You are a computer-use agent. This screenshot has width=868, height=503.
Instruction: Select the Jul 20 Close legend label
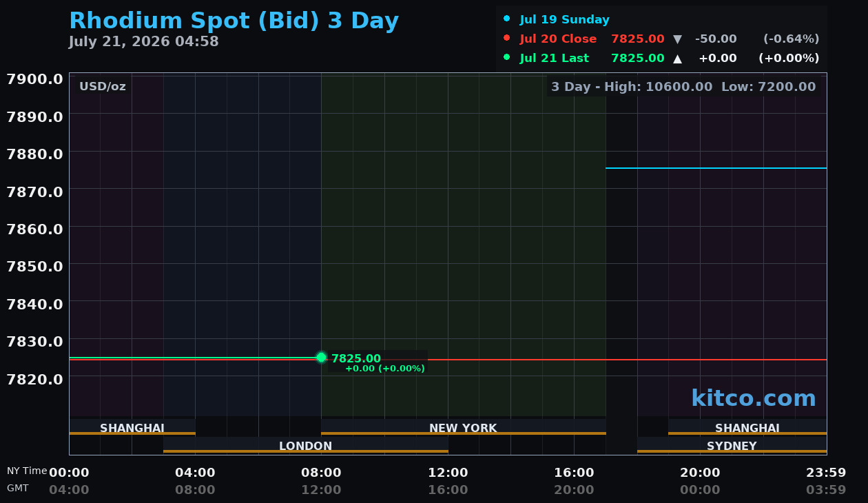(x=558, y=39)
